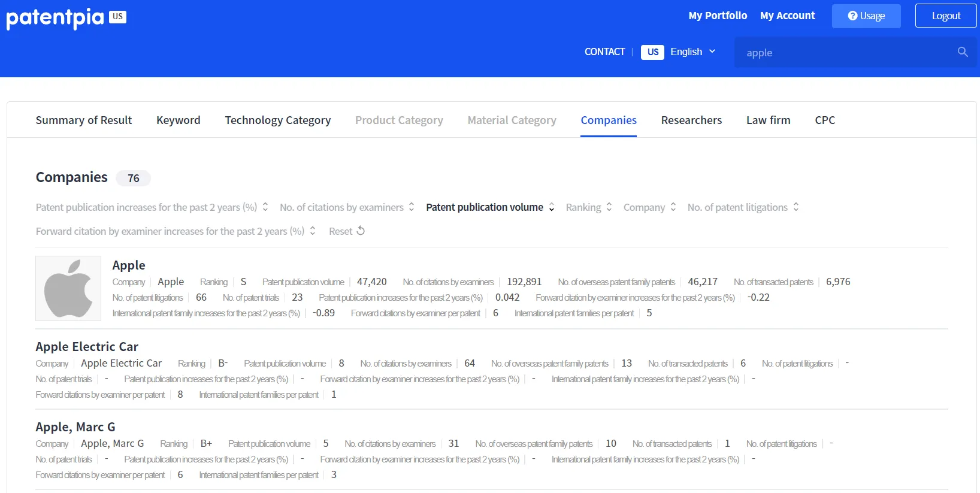Open the CONTACT link
Image resolution: width=980 pixels, height=493 pixels.
604,52
